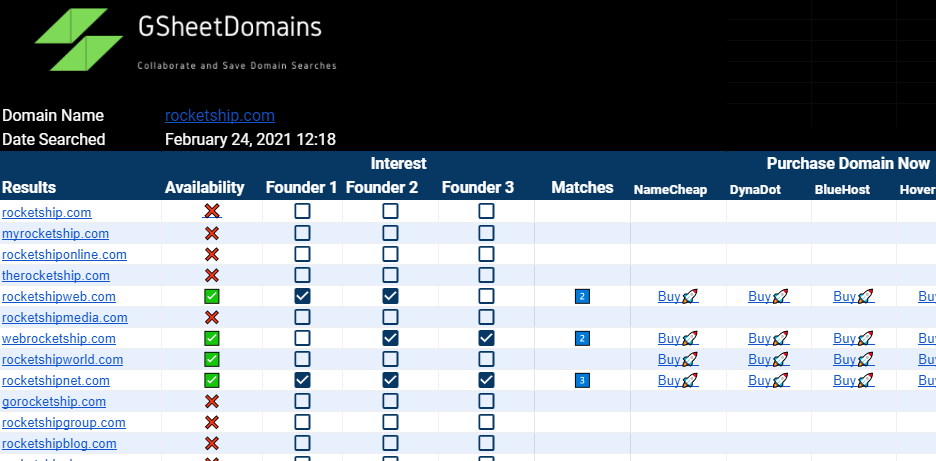Select the NameCheap column header
The image size is (936, 461).
[x=670, y=190]
